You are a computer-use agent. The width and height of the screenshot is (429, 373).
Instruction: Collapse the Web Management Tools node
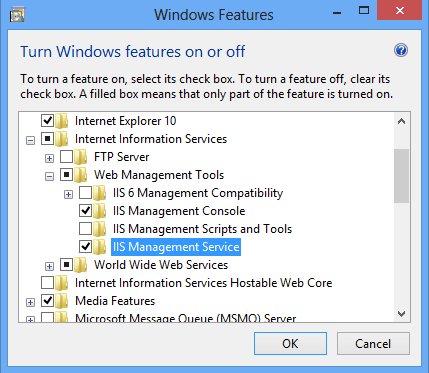pyautogui.click(x=49, y=176)
